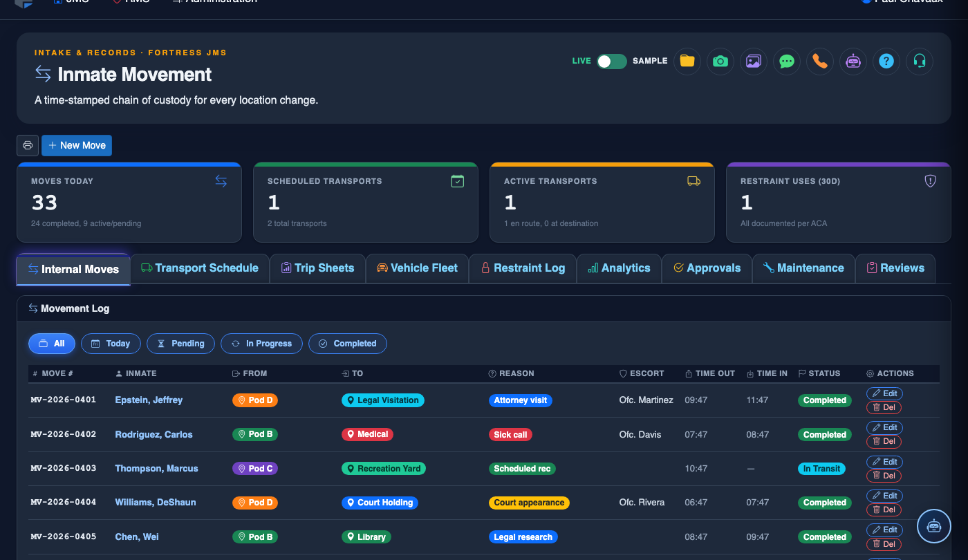The image size is (968, 560).
Task: Open inmate link Epstein, Jeffrey
Action: (x=149, y=400)
